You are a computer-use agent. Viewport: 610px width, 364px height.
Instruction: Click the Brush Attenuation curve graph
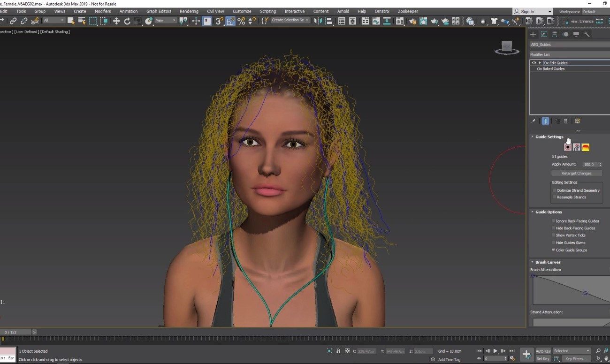pyautogui.click(x=571, y=289)
